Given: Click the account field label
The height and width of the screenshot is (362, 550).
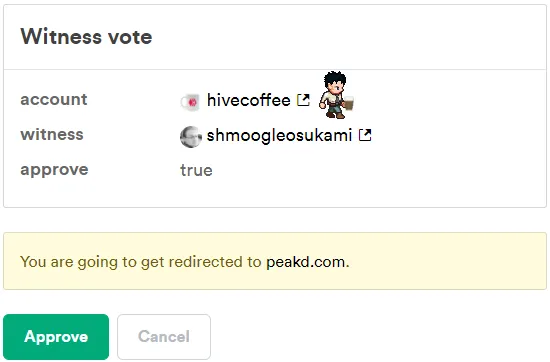Looking at the screenshot, I should point(54,100).
